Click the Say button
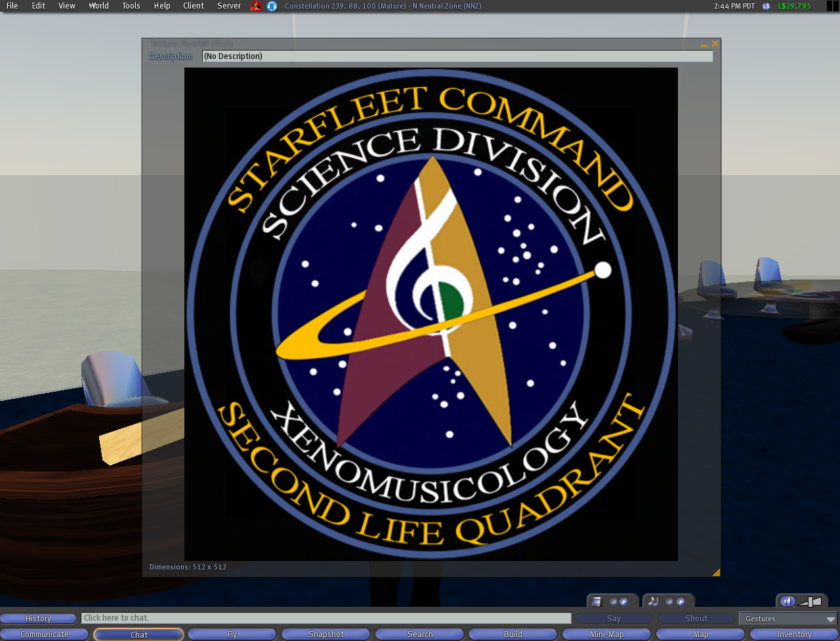Viewport: 840px width, 641px height. pos(614,619)
